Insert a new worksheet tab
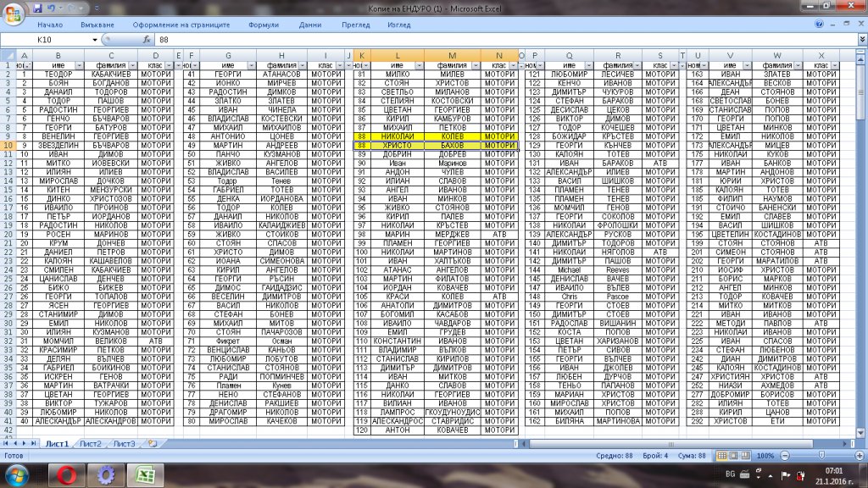The width and height of the screenshot is (868, 488). point(152,443)
